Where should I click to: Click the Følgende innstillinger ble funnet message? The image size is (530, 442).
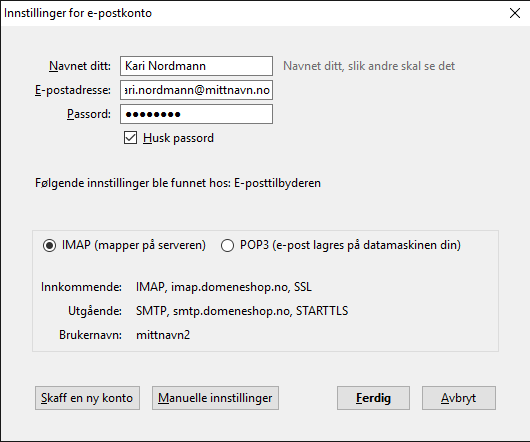click(x=178, y=183)
